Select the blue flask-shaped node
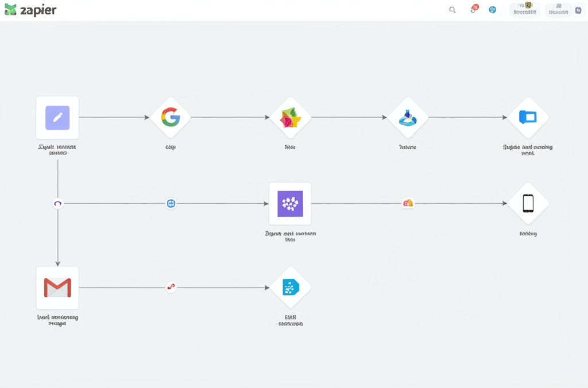The width and height of the screenshot is (588, 388). pyautogui.click(x=408, y=117)
